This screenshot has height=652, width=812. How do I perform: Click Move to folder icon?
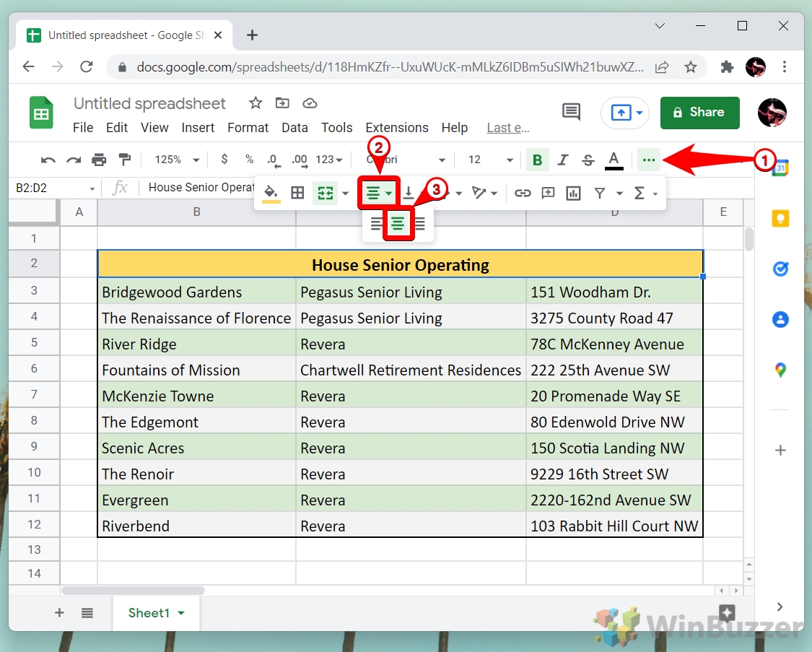[282, 103]
